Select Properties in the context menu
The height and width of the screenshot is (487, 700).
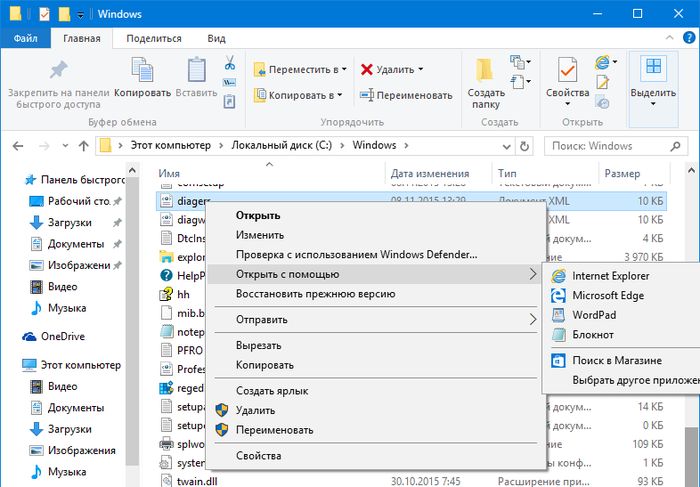258,455
